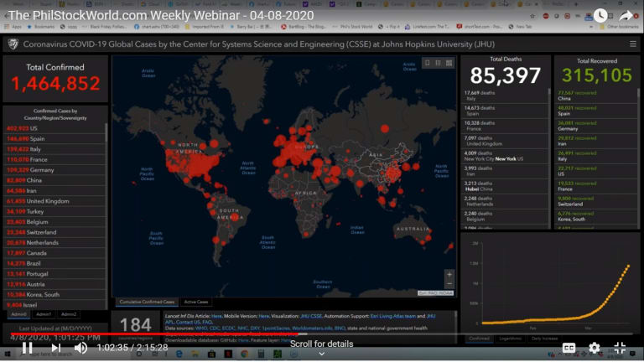Toggle closed captions (CC) button
Viewport: 644px width, 362px height.
coord(569,348)
